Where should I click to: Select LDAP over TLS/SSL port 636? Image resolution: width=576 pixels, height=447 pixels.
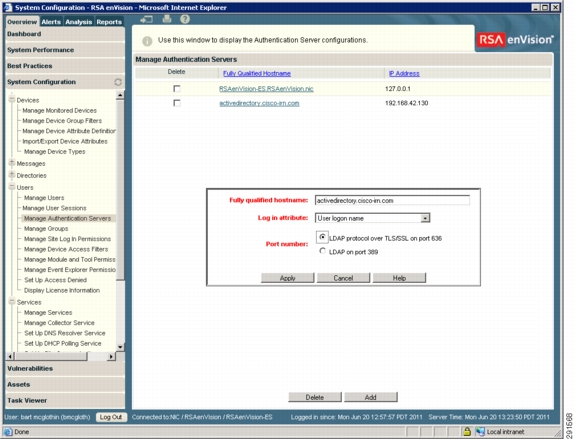(x=322, y=237)
